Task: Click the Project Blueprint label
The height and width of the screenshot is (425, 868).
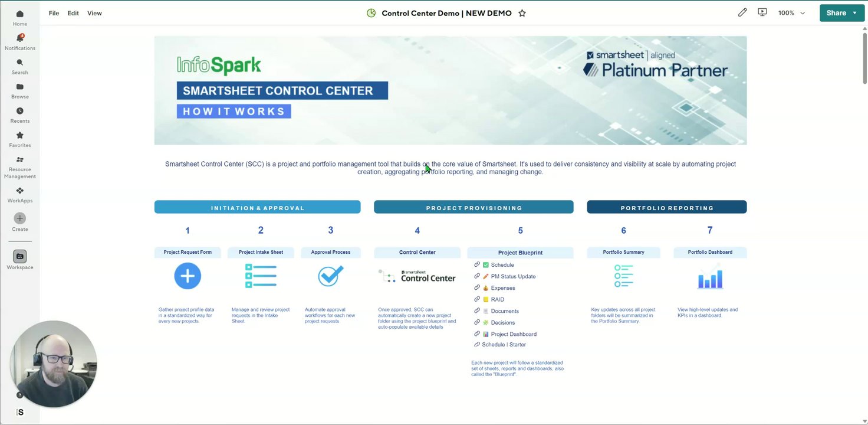Action: pos(520,253)
